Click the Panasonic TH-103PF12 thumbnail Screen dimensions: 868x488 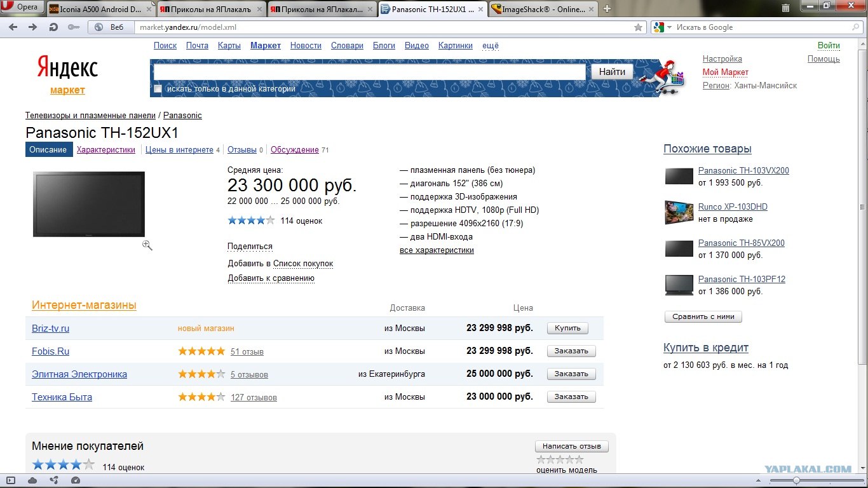pyautogui.click(x=679, y=285)
